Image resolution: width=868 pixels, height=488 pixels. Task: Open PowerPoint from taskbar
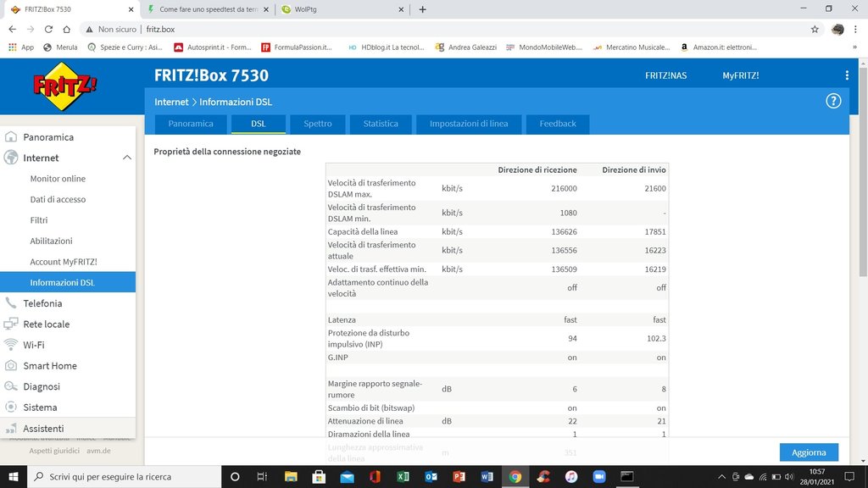click(459, 476)
